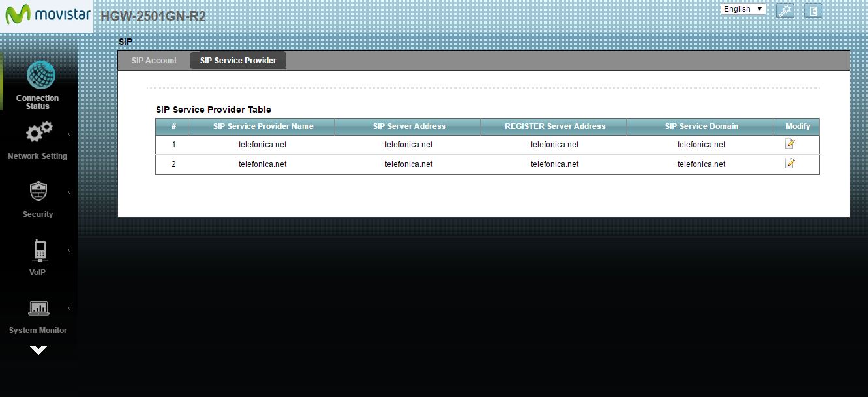Open the Connection Status globe icon
This screenshot has width=868, height=397.
coord(40,75)
